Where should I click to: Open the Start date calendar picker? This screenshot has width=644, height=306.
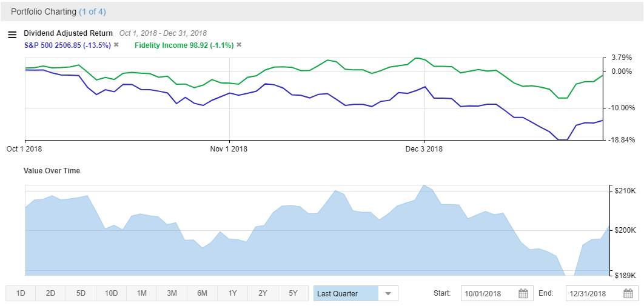(x=523, y=294)
